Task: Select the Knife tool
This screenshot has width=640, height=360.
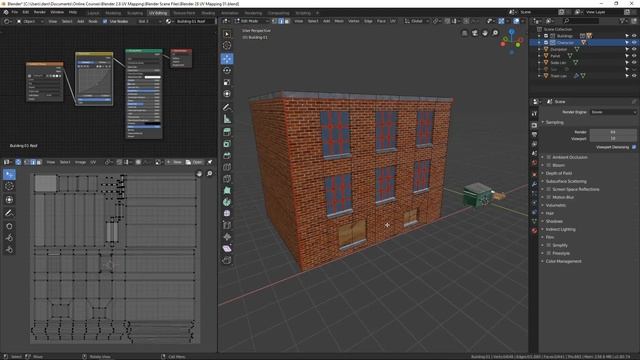Action: tap(227, 179)
